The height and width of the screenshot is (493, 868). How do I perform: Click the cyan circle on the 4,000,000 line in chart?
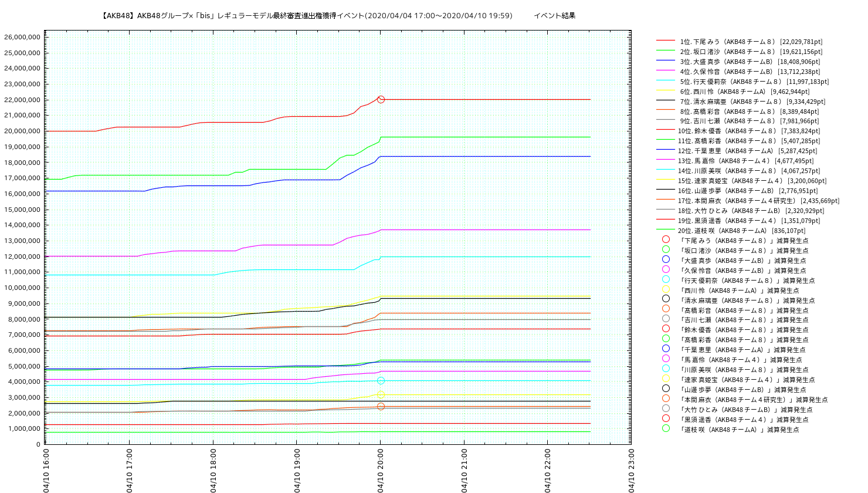(381, 381)
